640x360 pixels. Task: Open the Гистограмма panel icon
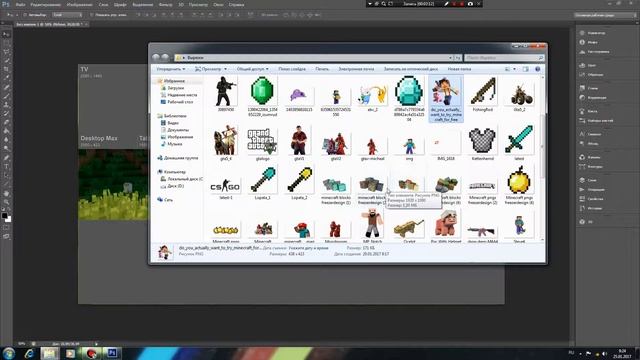point(582,52)
